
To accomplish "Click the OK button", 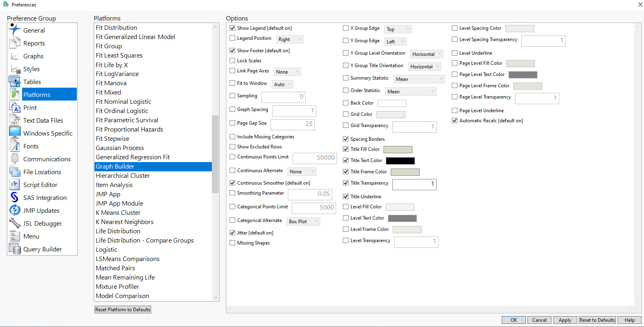I will coord(513,320).
